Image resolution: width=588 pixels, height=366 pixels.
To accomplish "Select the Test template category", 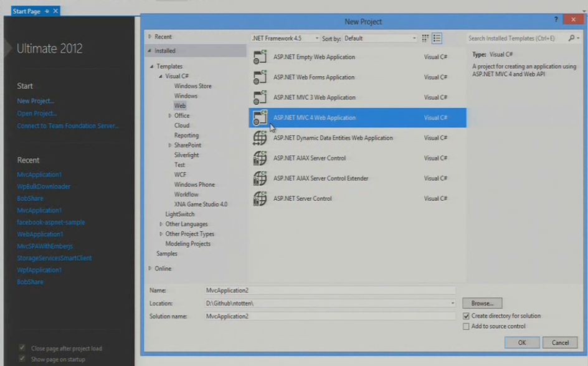I will 179,165.
